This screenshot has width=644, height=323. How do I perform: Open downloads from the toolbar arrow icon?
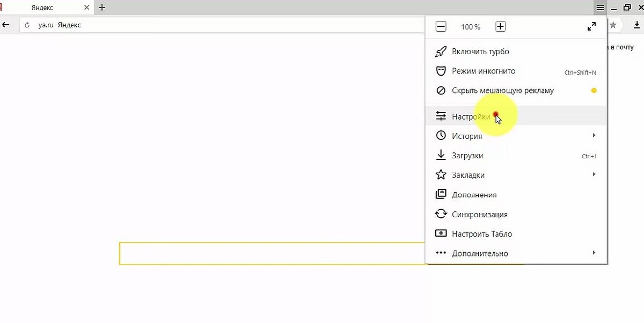[637, 25]
